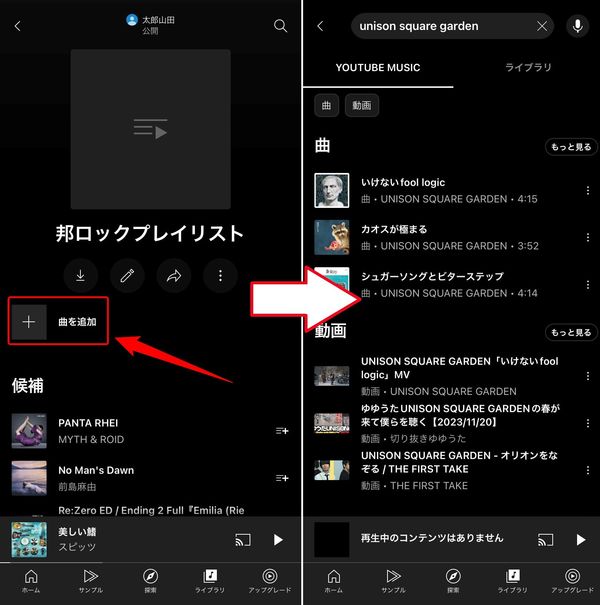600x605 pixels.
Task: Tap the 太郎山田 profile avatar
Action: tap(132, 20)
